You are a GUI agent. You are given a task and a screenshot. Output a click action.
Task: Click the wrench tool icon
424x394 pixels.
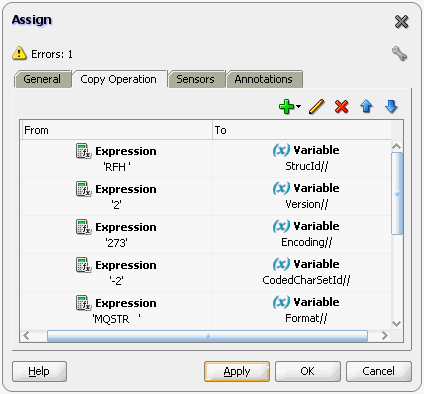click(x=399, y=54)
